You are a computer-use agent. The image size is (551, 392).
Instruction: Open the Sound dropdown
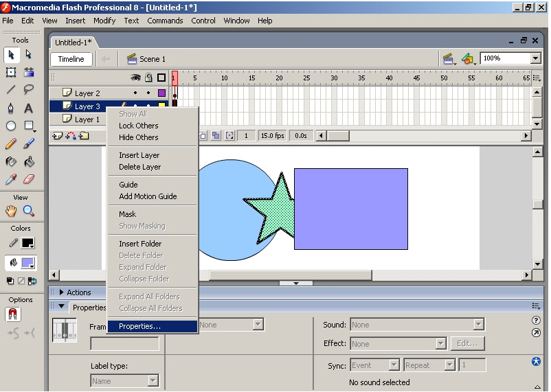[478, 325]
